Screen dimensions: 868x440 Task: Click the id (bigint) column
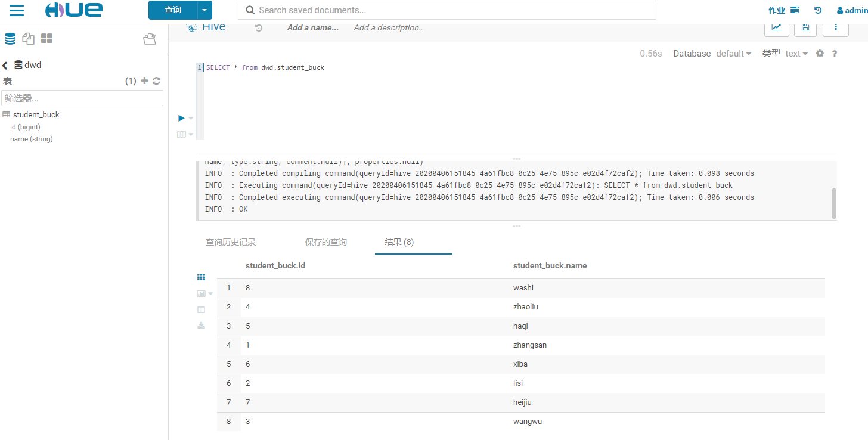point(25,127)
